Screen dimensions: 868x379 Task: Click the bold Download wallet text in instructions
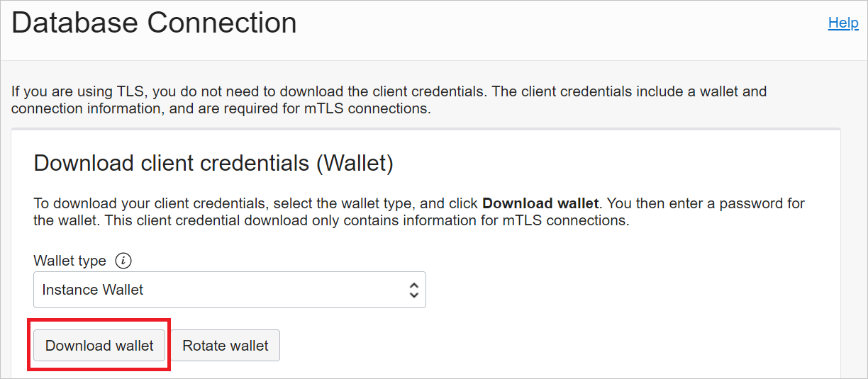(541, 203)
